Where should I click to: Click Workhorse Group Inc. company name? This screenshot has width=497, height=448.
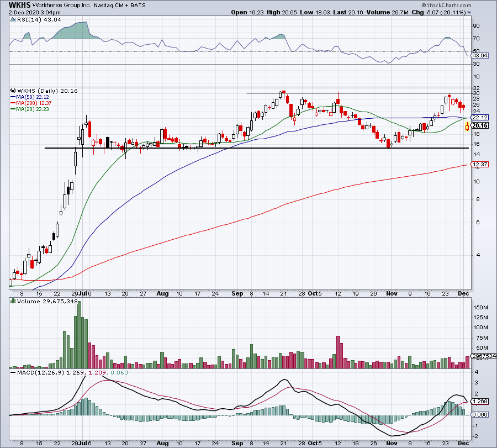(62, 6)
